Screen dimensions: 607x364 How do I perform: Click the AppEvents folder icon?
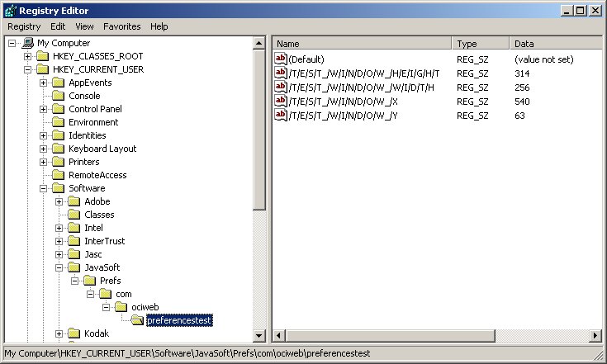[58, 83]
